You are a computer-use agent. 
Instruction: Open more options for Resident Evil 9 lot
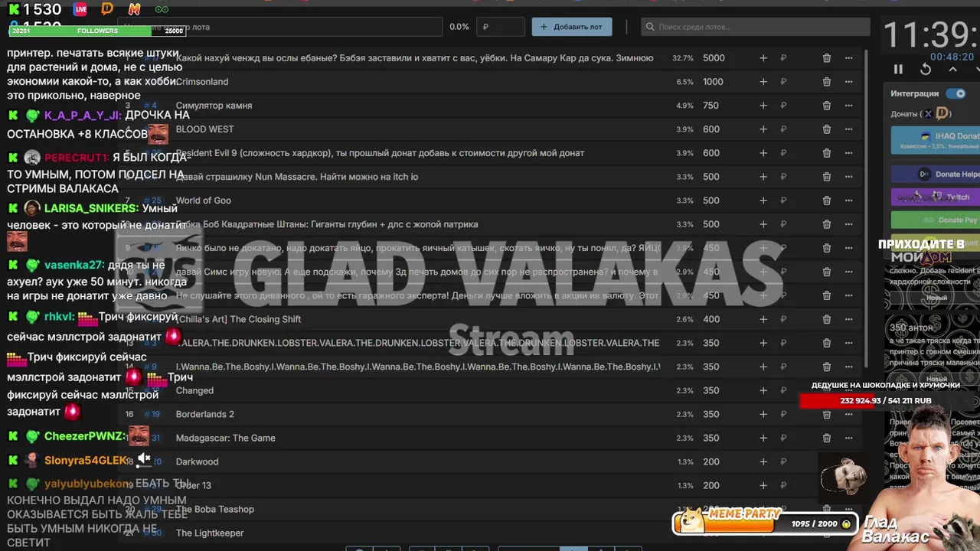coord(848,153)
